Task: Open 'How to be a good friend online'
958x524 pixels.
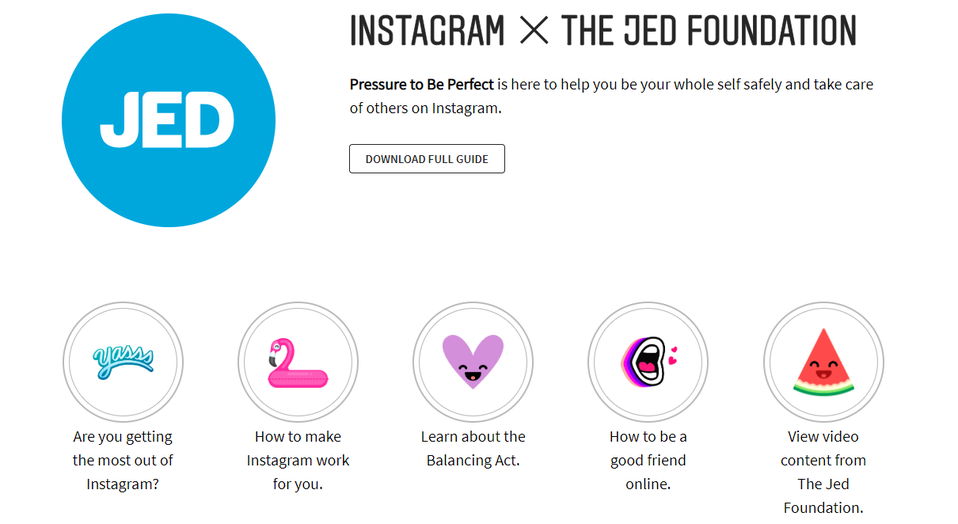Action: (648, 460)
